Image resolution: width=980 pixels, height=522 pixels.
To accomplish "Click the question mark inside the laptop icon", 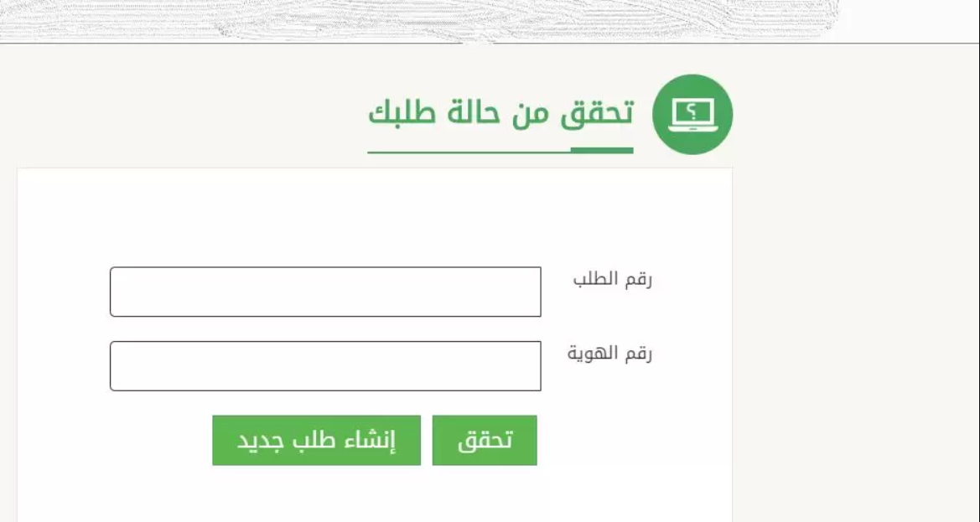I will tap(692, 110).
